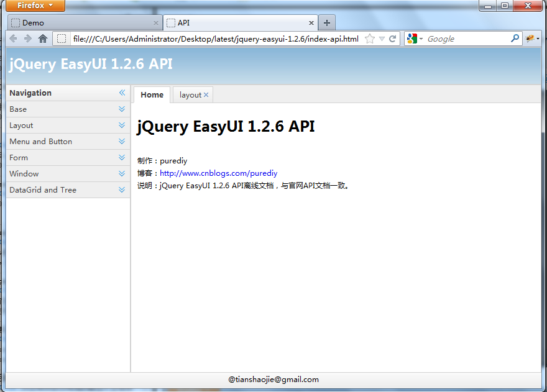Open a new browser tab
547x392 pixels.
(x=327, y=23)
